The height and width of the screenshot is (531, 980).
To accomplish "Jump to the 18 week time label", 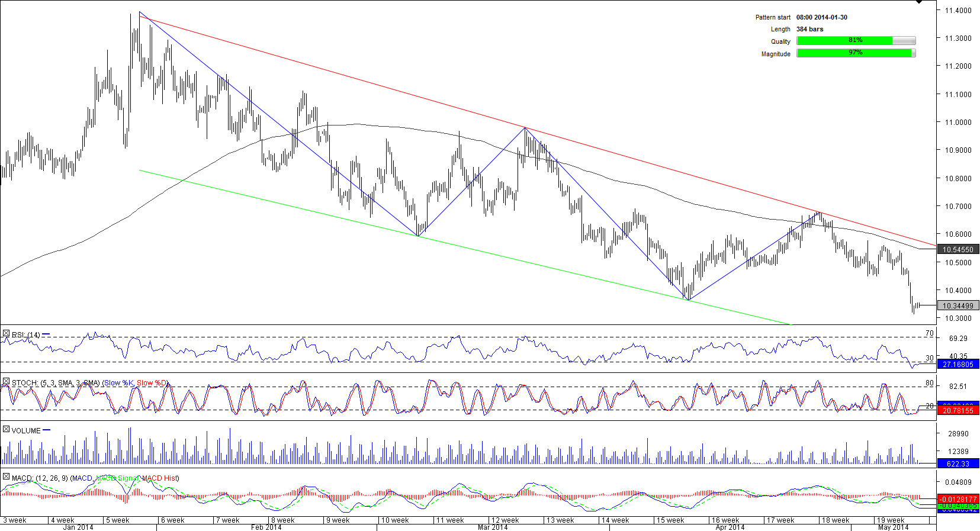I will [x=836, y=520].
